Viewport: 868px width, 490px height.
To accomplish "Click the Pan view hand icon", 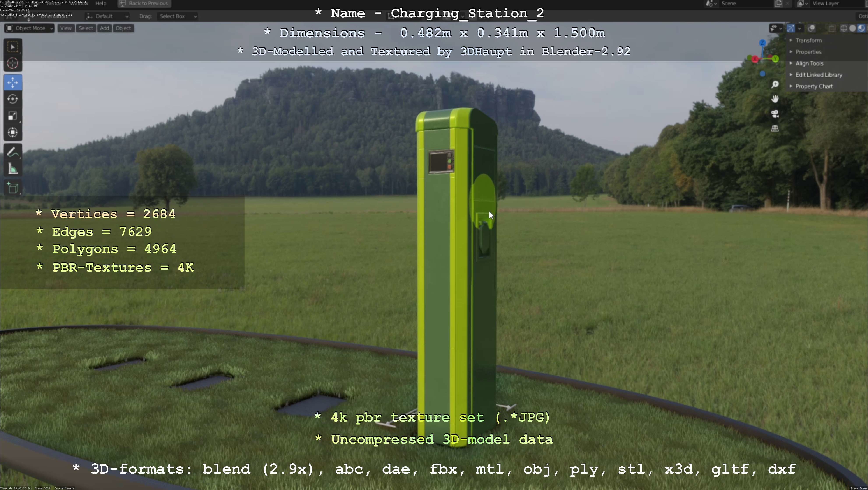I will 775,99.
